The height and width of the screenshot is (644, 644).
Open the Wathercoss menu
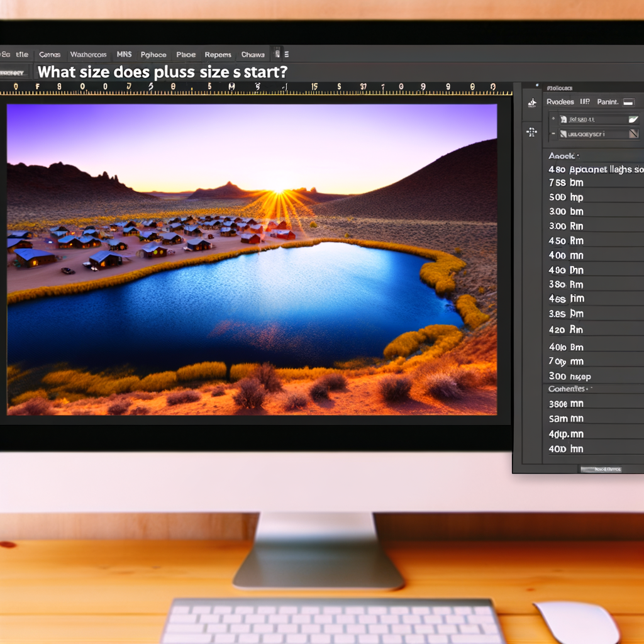coord(88,55)
